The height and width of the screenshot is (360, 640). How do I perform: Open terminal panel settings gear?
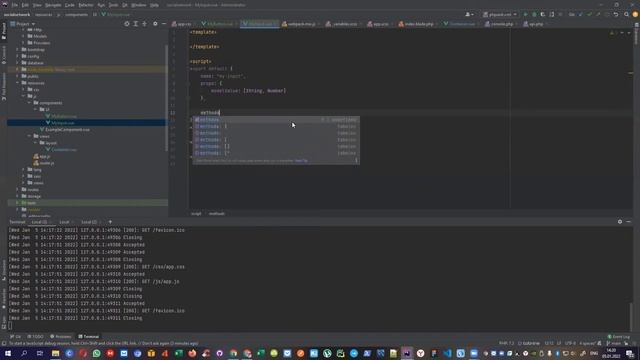tap(620, 222)
